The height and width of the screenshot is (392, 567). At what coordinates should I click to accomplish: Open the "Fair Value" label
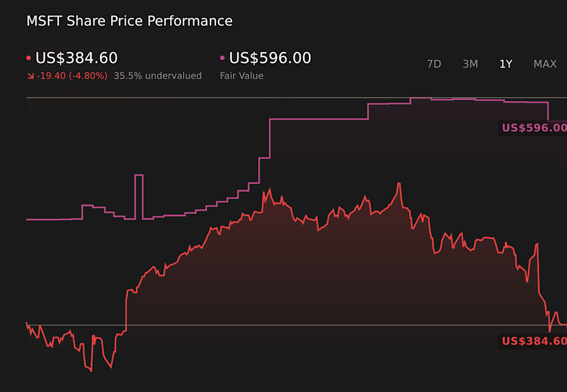point(242,76)
